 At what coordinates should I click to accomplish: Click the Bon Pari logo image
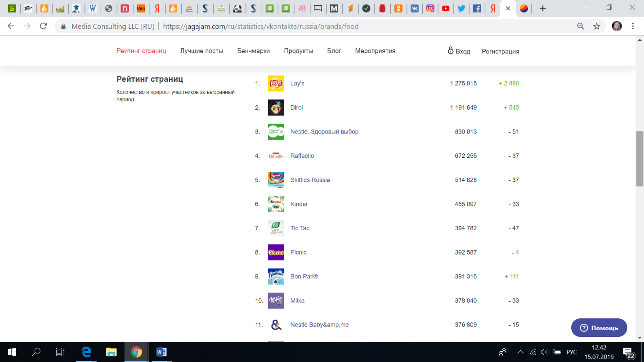(x=276, y=277)
